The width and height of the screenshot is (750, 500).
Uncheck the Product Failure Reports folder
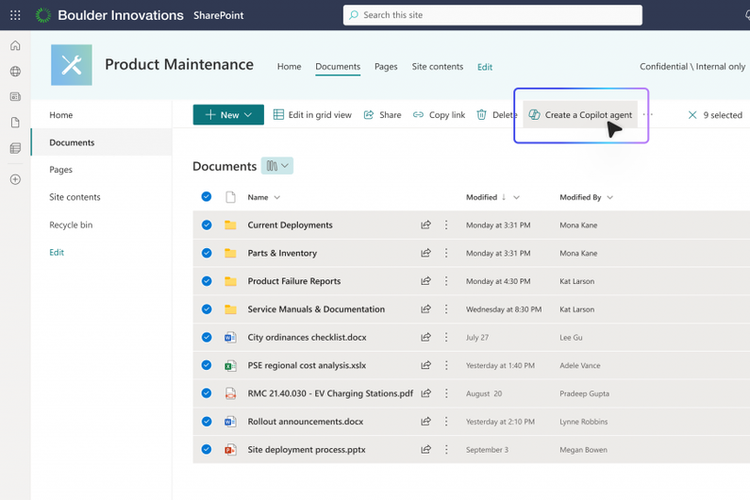click(x=207, y=281)
